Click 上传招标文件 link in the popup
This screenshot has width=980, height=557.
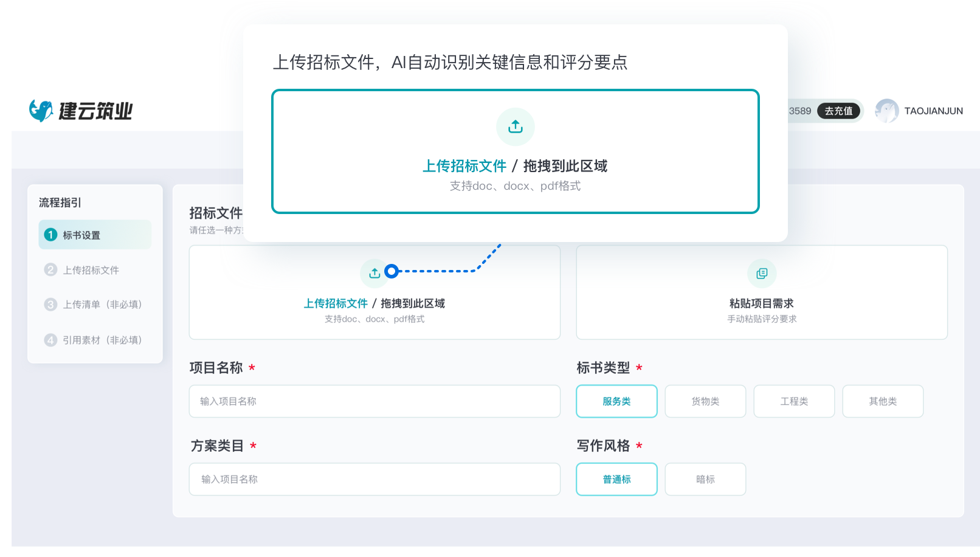coord(464,166)
